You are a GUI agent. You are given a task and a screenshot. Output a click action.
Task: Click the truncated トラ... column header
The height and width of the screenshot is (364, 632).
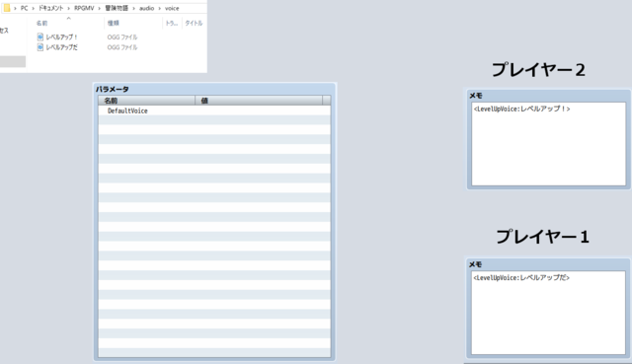click(x=172, y=24)
